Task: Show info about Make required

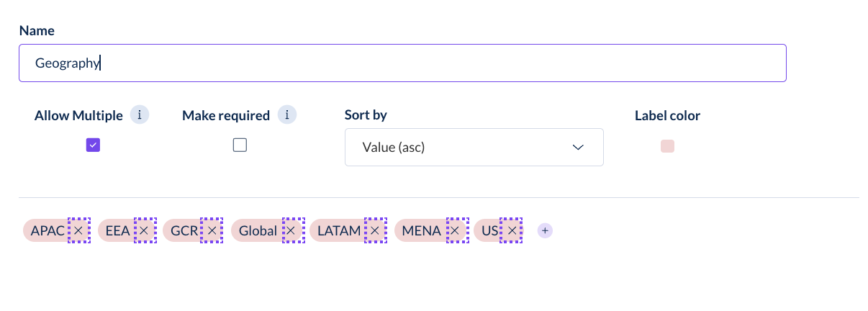Action: tap(287, 115)
